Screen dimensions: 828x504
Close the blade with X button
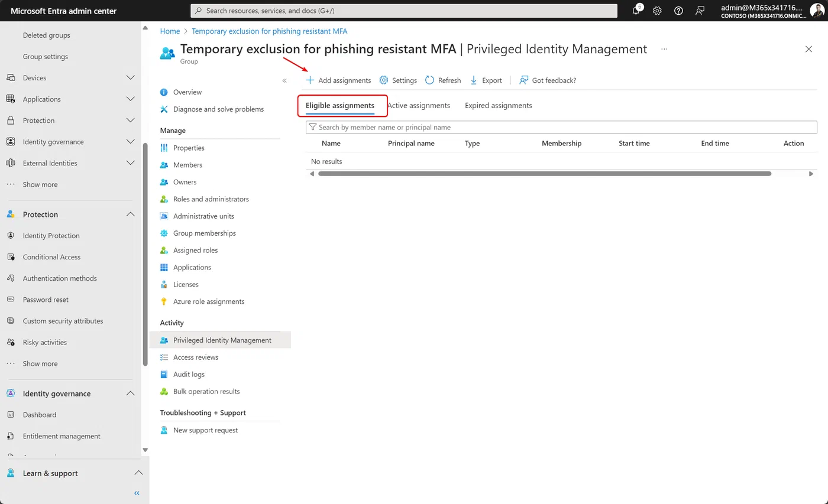808,49
